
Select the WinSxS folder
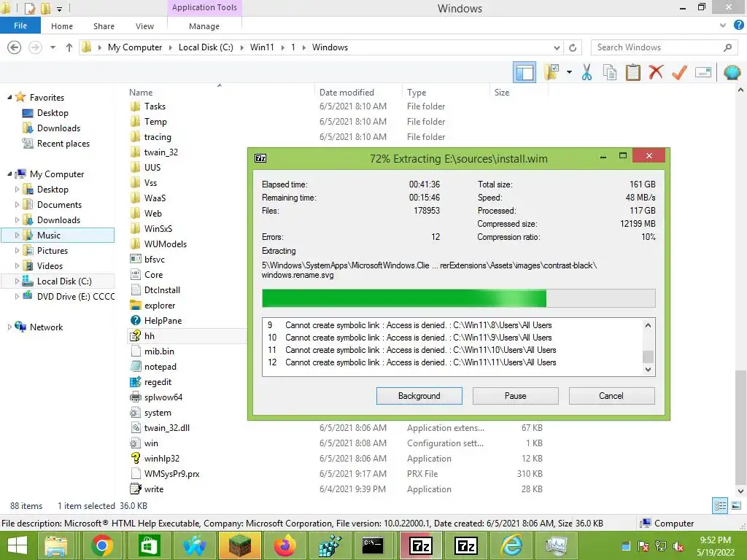[158, 228]
